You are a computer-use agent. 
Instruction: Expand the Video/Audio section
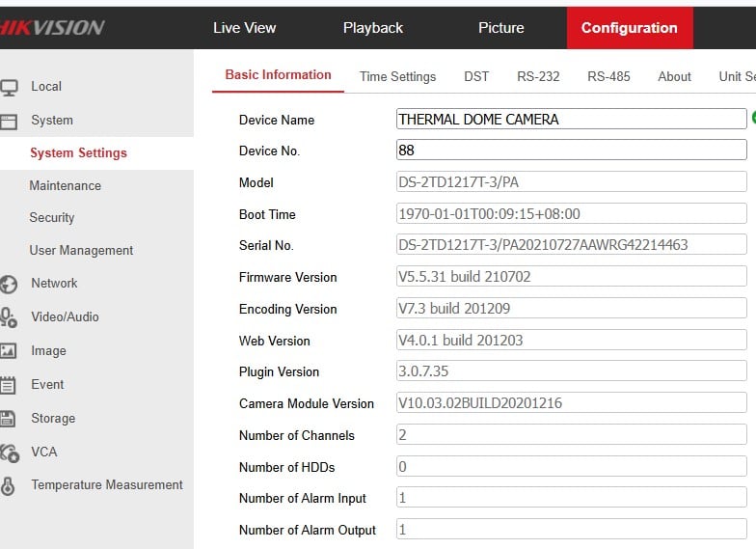click(66, 316)
